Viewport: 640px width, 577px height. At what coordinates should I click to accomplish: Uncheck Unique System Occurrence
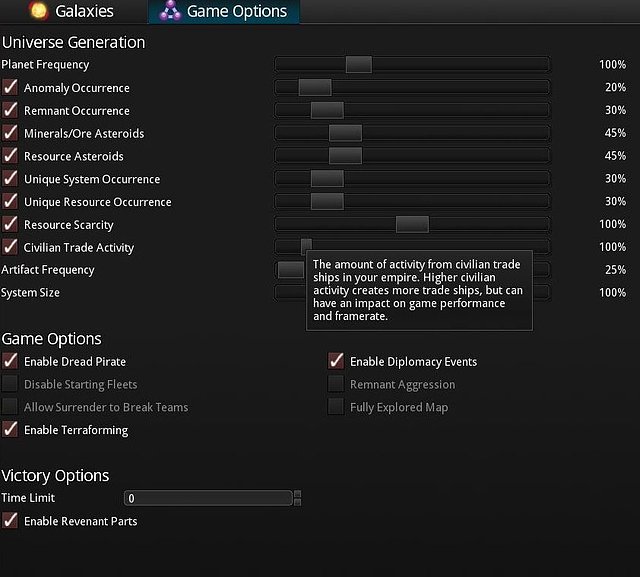10,179
